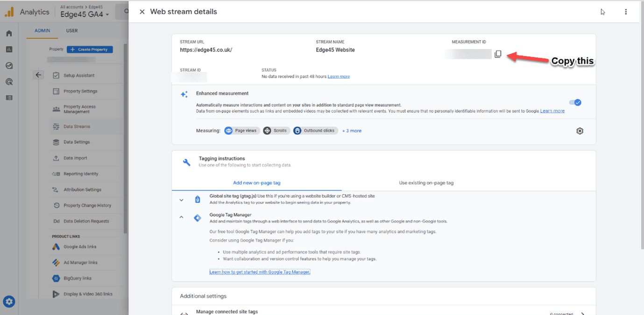This screenshot has width=644, height=315.
Task: Select the Add new on-page tag tab
Action: pyautogui.click(x=256, y=183)
